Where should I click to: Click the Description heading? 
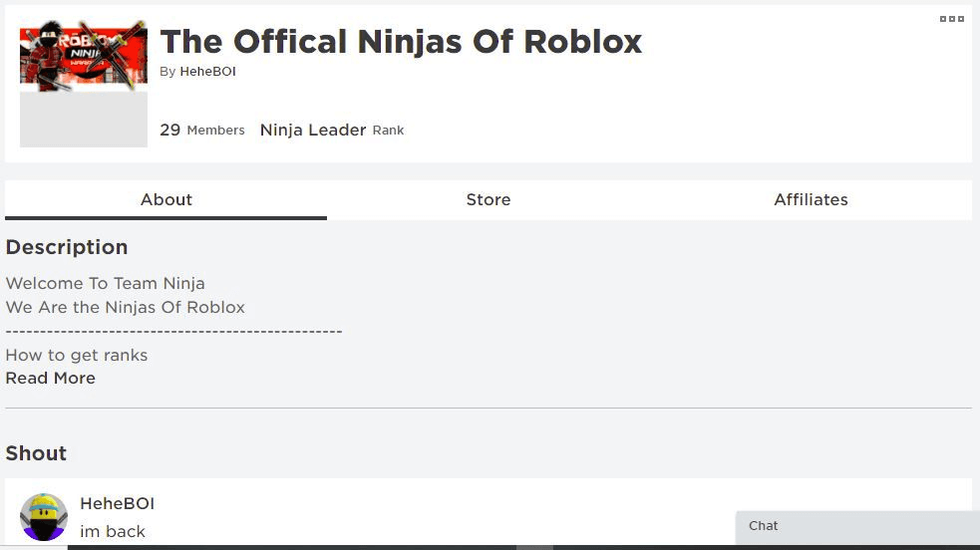(67, 247)
